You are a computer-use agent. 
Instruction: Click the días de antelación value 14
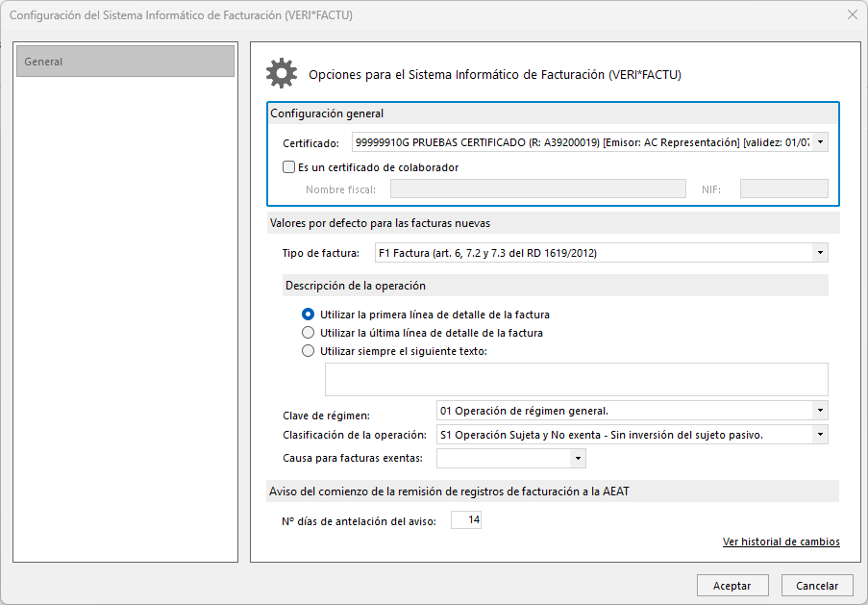click(466, 519)
